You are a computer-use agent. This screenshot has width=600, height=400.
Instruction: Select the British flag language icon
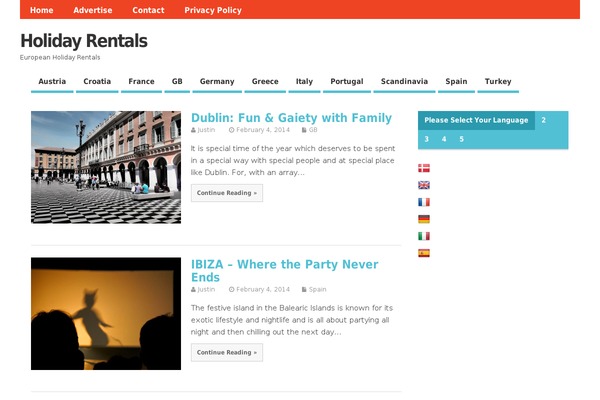pos(424,185)
